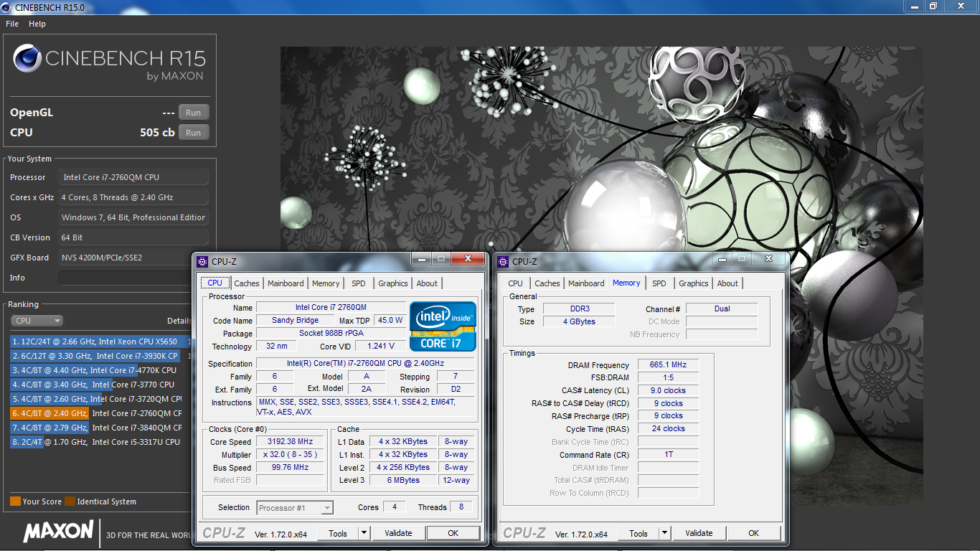Open the Processor #1 selection dropdown
980x551 pixels.
pyautogui.click(x=295, y=508)
